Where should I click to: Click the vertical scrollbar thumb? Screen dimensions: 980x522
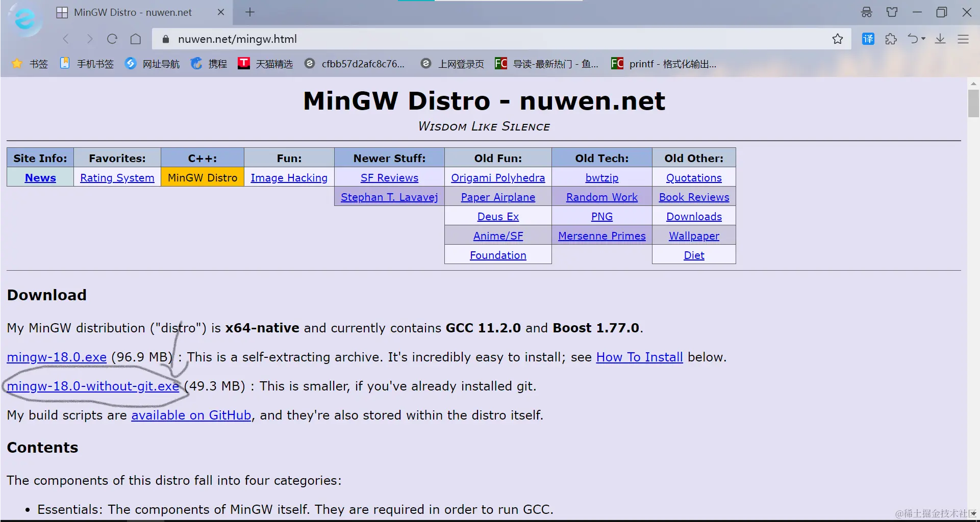(x=973, y=103)
